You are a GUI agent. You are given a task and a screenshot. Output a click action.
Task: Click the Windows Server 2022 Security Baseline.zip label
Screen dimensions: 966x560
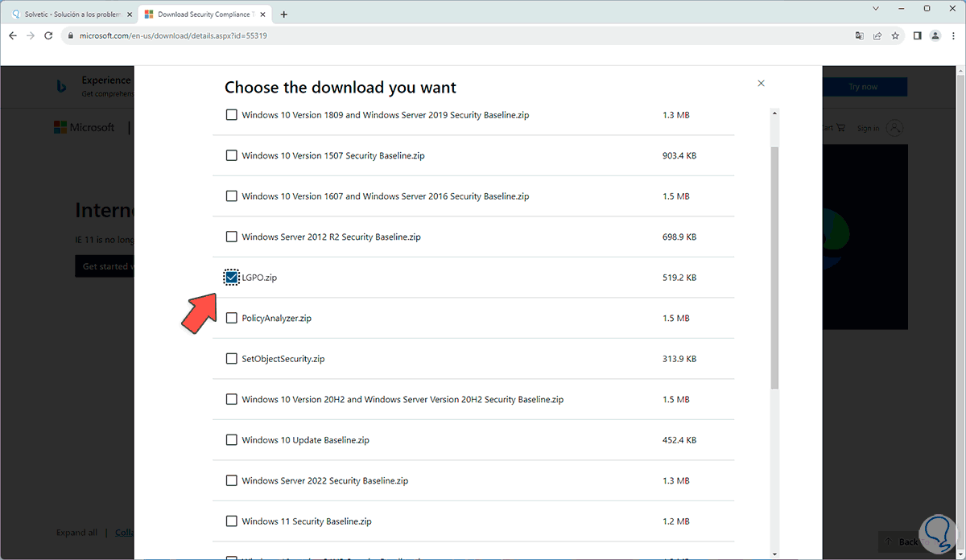click(324, 481)
